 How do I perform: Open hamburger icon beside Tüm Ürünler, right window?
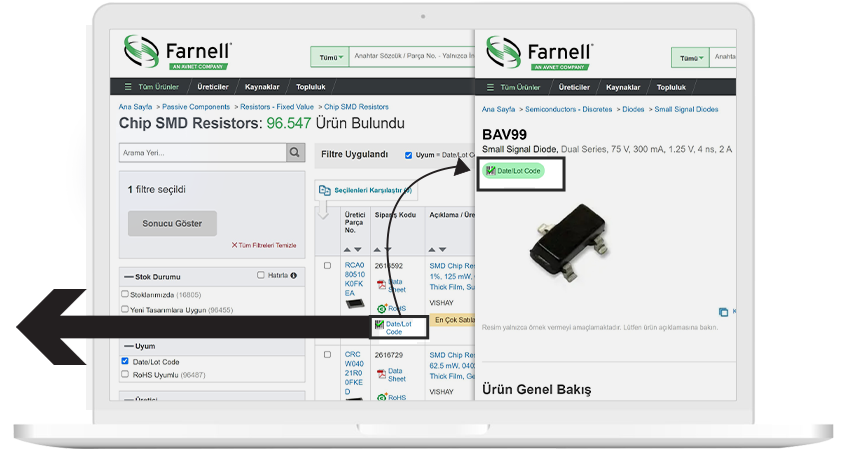490,87
